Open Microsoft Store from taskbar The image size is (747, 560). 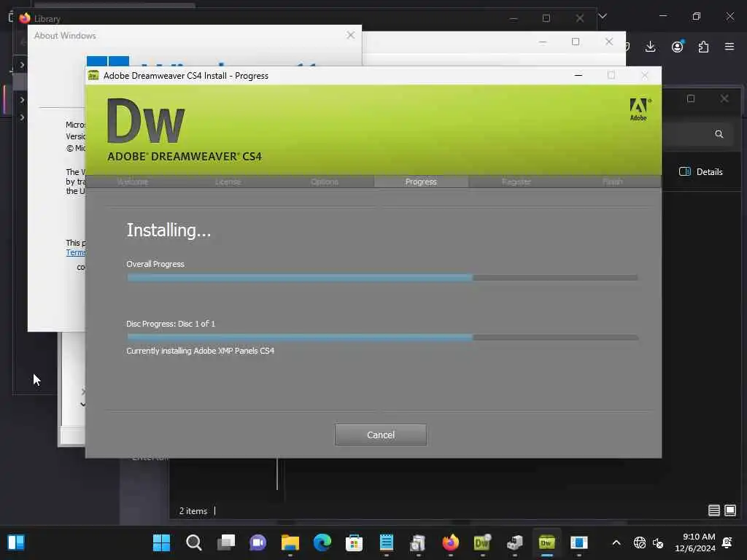coord(354,542)
